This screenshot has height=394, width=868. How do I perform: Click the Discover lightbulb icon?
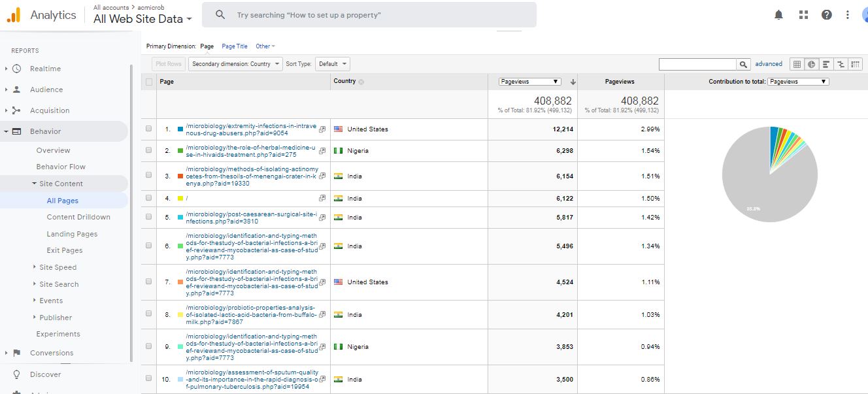(x=16, y=374)
